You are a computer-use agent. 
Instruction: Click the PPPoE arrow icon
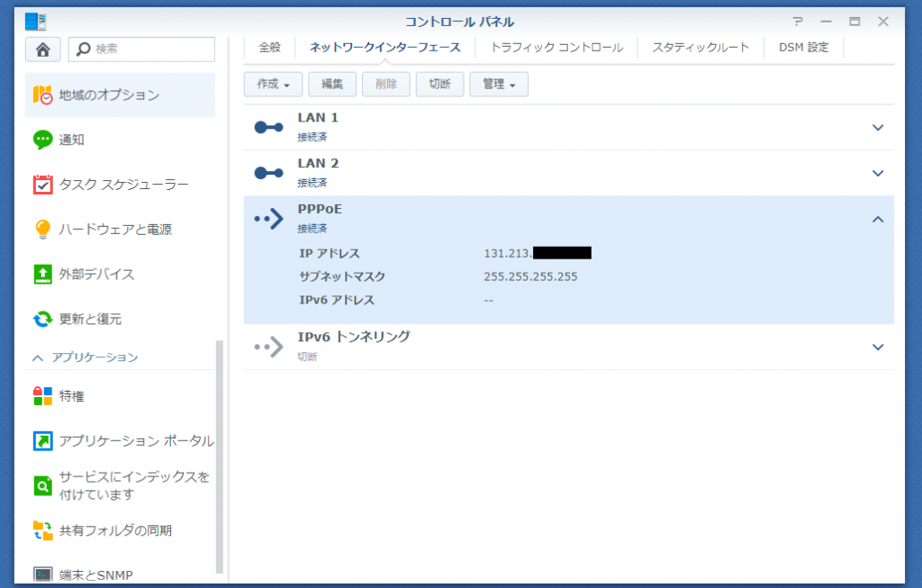click(268, 219)
